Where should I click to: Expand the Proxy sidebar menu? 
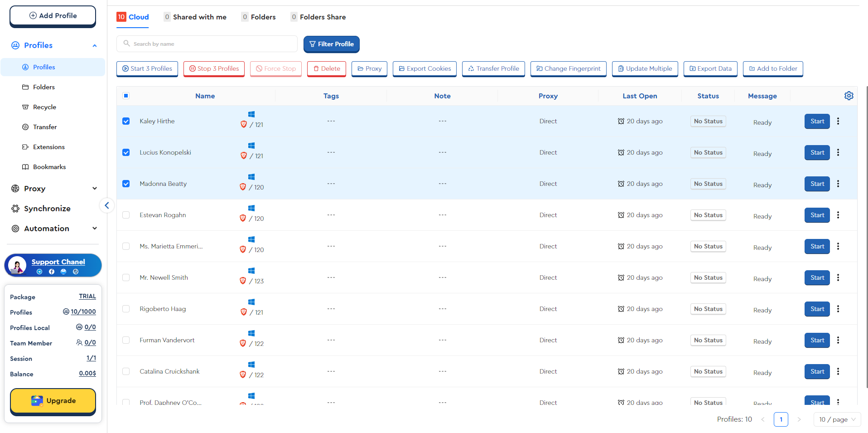point(53,189)
